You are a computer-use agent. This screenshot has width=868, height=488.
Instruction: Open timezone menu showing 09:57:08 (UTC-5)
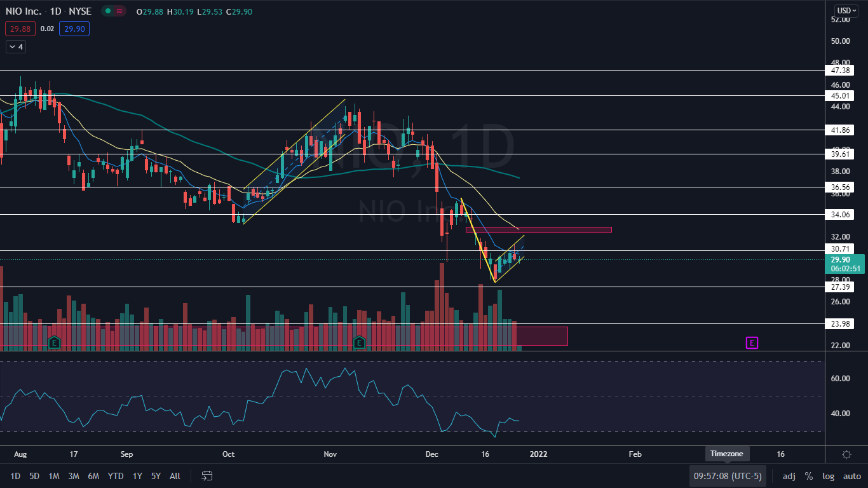point(728,476)
